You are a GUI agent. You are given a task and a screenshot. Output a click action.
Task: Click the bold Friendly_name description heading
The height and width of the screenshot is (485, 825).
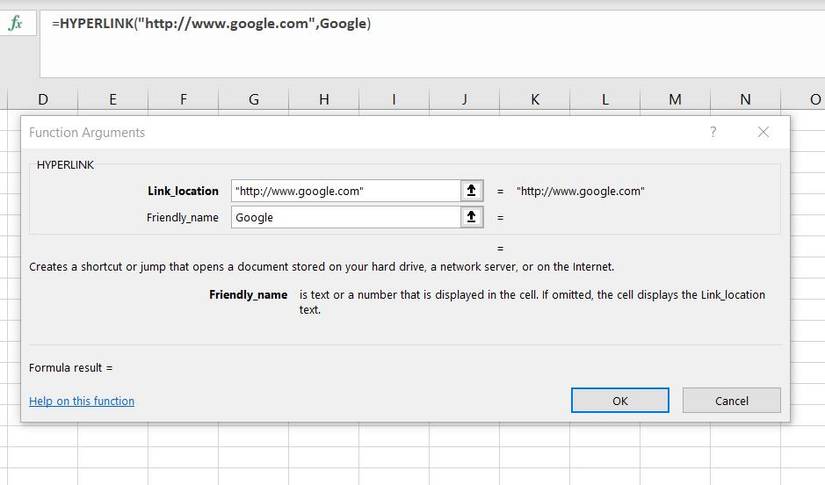248,295
